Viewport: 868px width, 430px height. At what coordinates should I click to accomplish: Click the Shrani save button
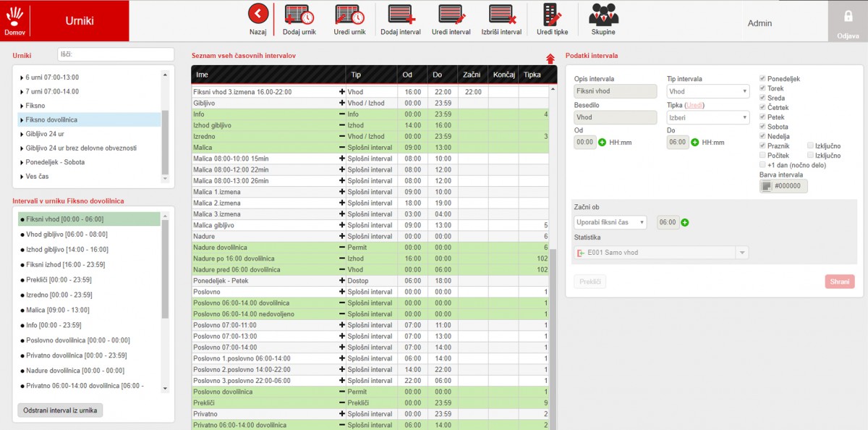click(840, 282)
